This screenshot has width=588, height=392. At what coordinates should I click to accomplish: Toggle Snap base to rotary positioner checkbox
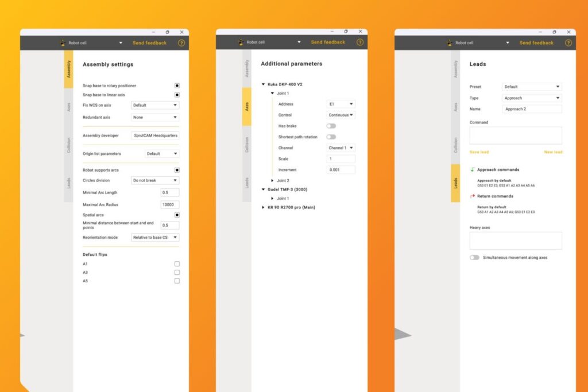[x=177, y=86]
